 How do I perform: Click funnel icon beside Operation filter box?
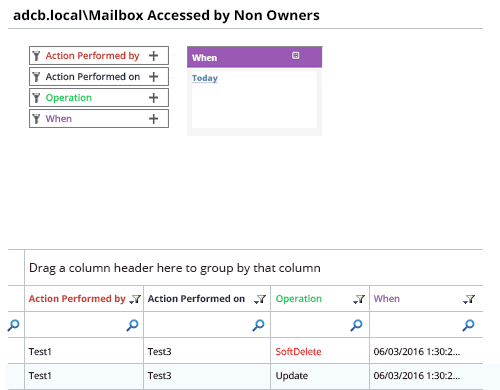36,98
